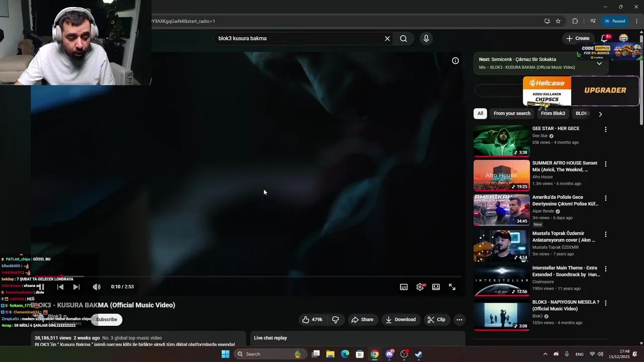Subscribe to the Blok3 channel
Screen dimensions: 644x362
pyautogui.click(x=107, y=320)
